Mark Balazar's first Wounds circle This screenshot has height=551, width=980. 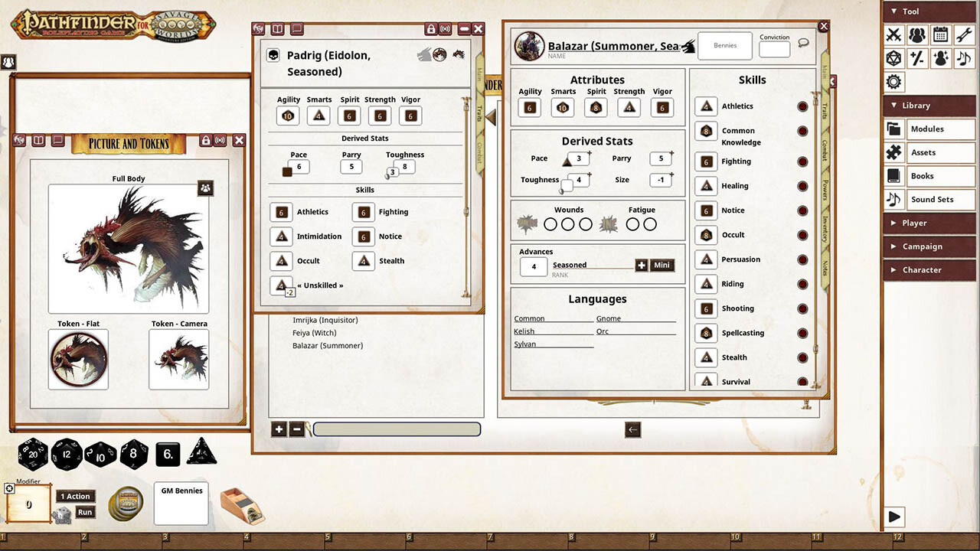pos(550,224)
